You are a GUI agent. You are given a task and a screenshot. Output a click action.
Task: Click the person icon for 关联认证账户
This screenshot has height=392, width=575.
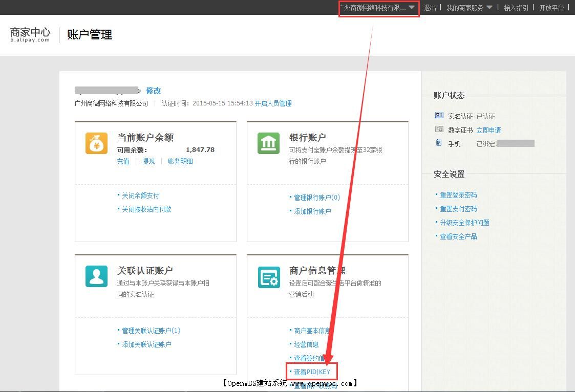pyautogui.click(x=96, y=277)
